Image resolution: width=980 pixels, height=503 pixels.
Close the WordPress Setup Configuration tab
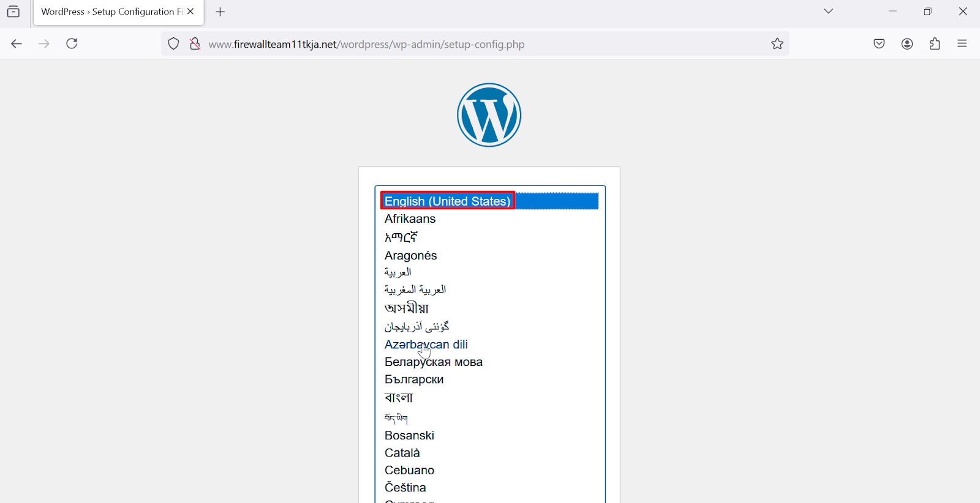[190, 12]
